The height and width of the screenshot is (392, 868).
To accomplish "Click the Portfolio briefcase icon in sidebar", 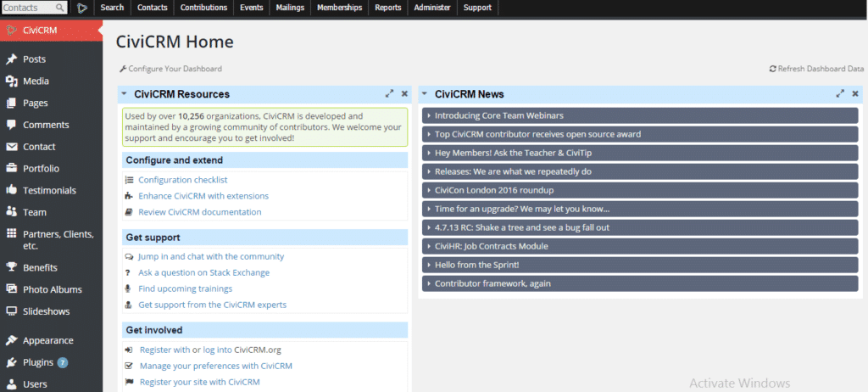I will coord(11,169).
